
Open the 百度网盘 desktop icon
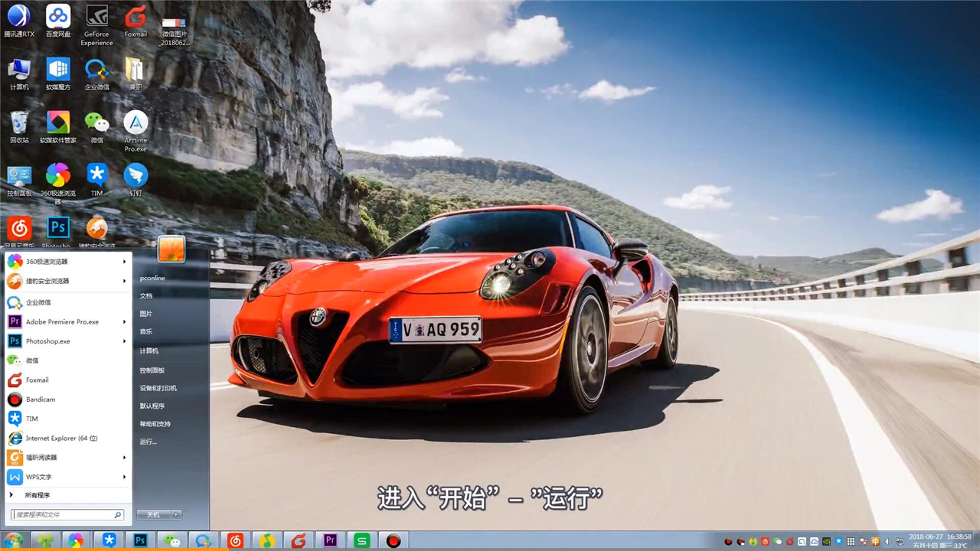point(58,16)
